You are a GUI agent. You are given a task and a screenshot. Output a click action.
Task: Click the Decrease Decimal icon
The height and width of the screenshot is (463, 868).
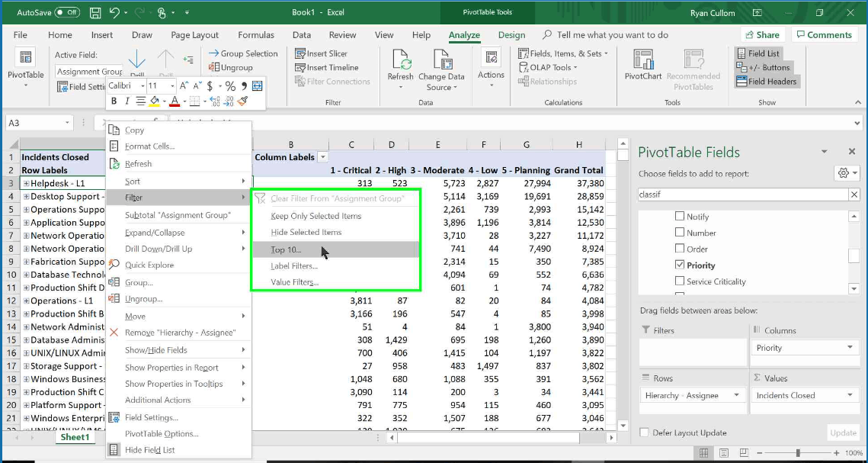229,101
